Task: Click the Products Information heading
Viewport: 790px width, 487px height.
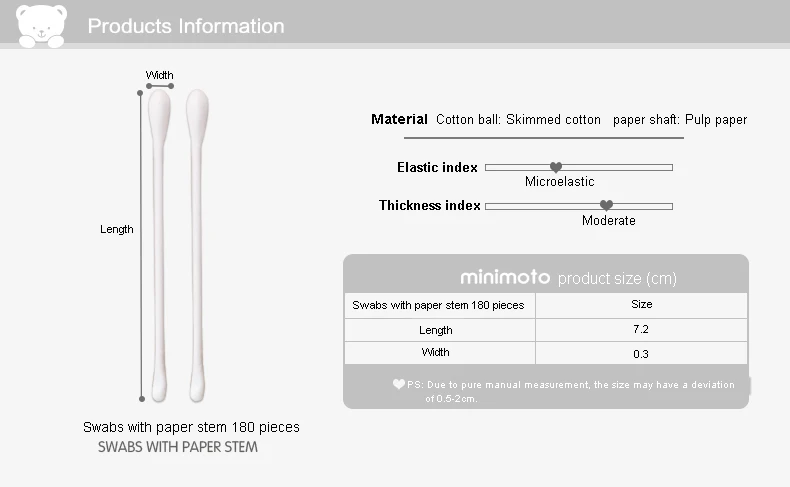Action: (x=186, y=26)
